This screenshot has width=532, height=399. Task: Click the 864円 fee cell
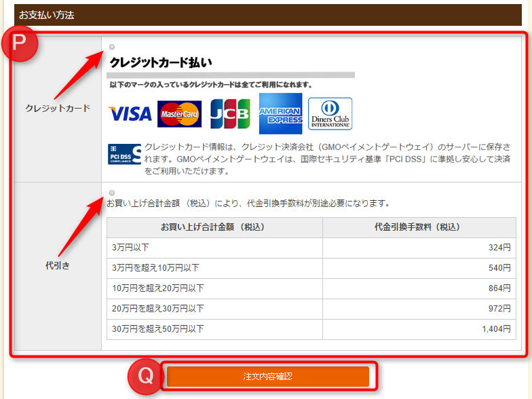pos(419,288)
